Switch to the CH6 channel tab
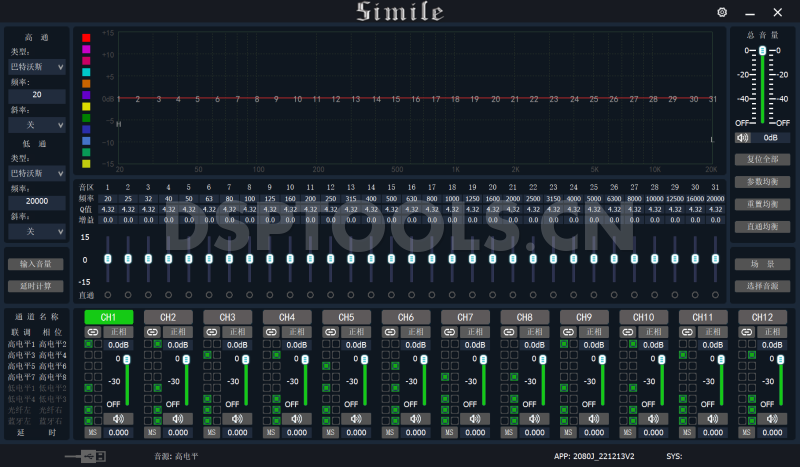This screenshot has width=800, height=467. click(x=405, y=317)
